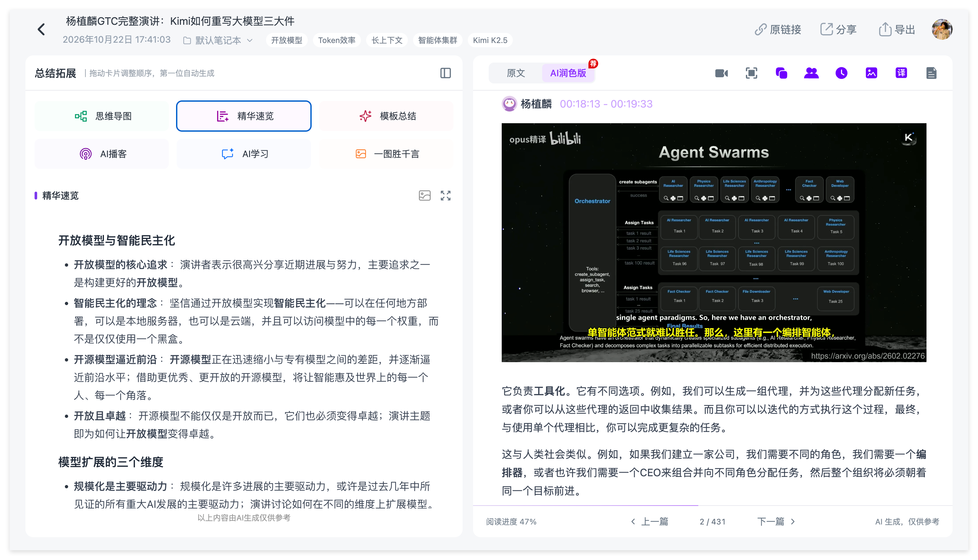Viewport: 978px width, 560px height.
Task: Expand 精华速览 to fullscreen
Action: click(446, 195)
